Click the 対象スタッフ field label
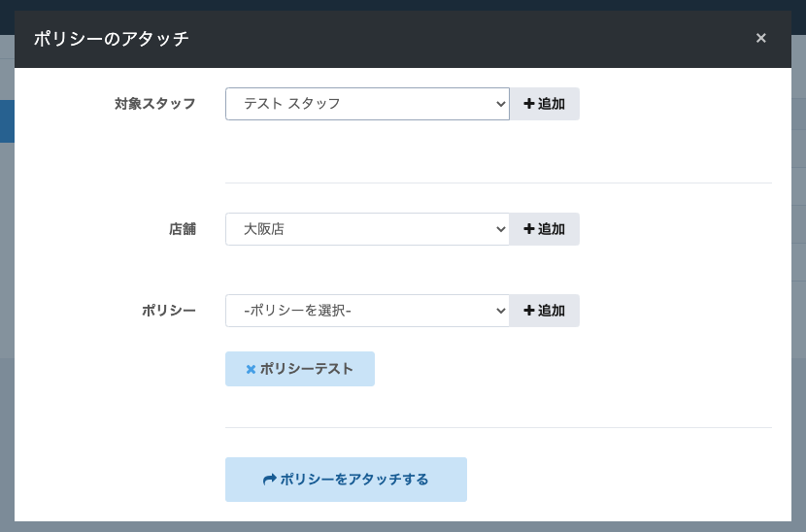Screen dimensions: 806x532 155,104
